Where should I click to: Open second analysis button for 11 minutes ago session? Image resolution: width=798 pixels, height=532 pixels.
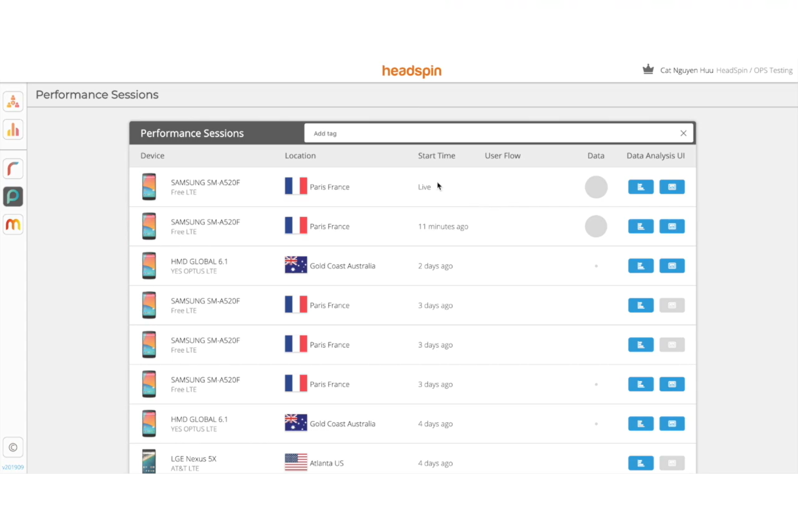672,226
